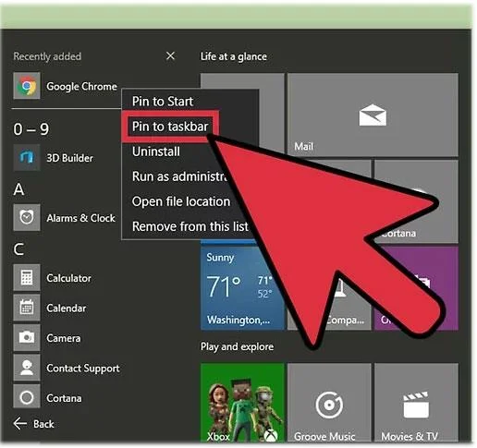Click Remove from this list
Image resolution: width=477 pixels, height=448 pixels.
click(x=190, y=226)
